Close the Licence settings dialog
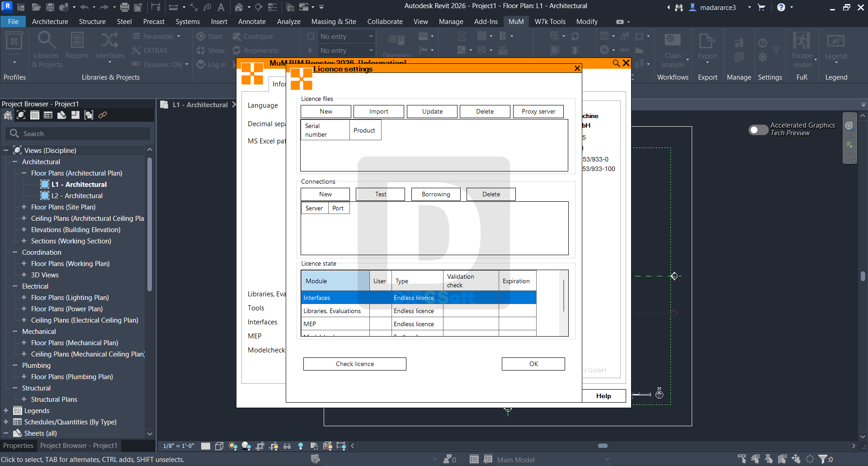Viewport: 868px width, 466px height. pos(577,68)
